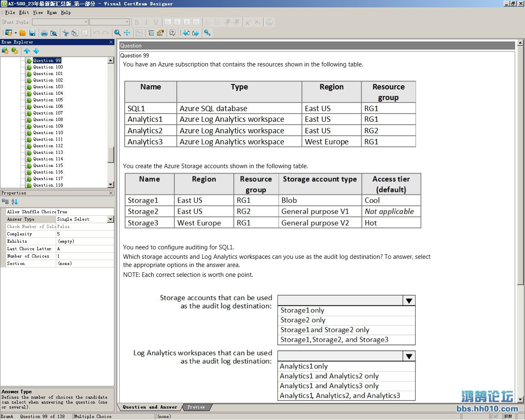Click Categorized view icon in Properties
525x420 pixels.
point(5,201)
